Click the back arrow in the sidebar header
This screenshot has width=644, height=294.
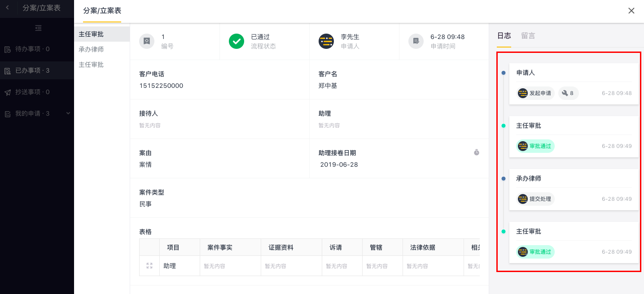click(x=7, y=8)
